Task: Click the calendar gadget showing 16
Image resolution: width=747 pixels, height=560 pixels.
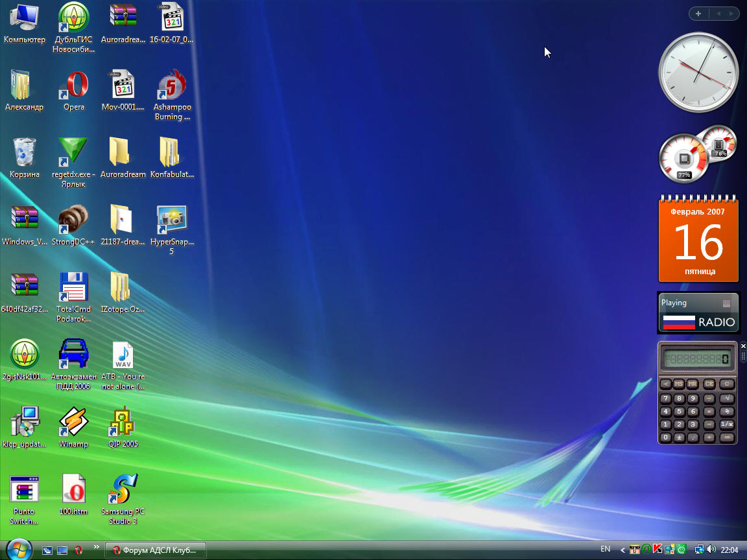Action: [698, 241]
